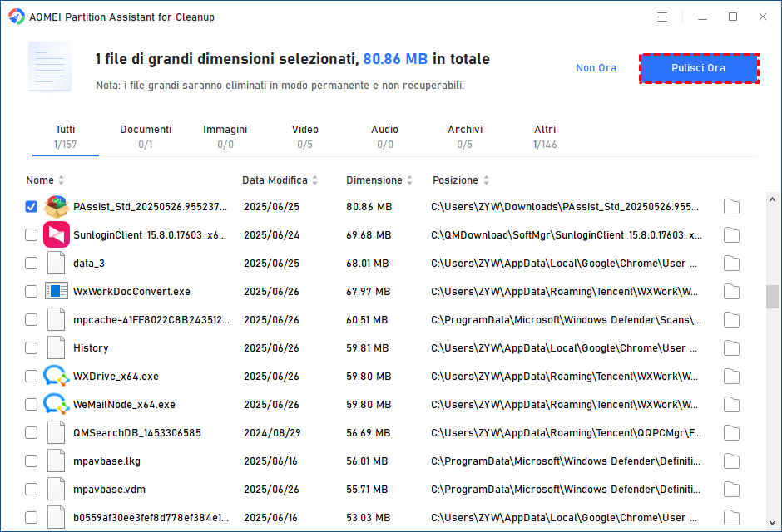Sort the list by Nome column
Viewport: 782px width, 532px height.
pyautogui.click(x=45, y=180)
